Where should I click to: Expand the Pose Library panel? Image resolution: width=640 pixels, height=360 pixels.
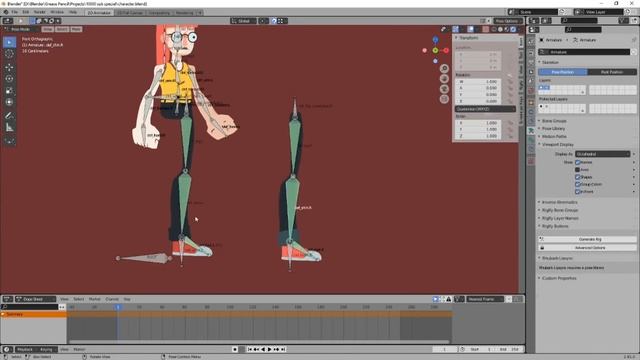553,129
